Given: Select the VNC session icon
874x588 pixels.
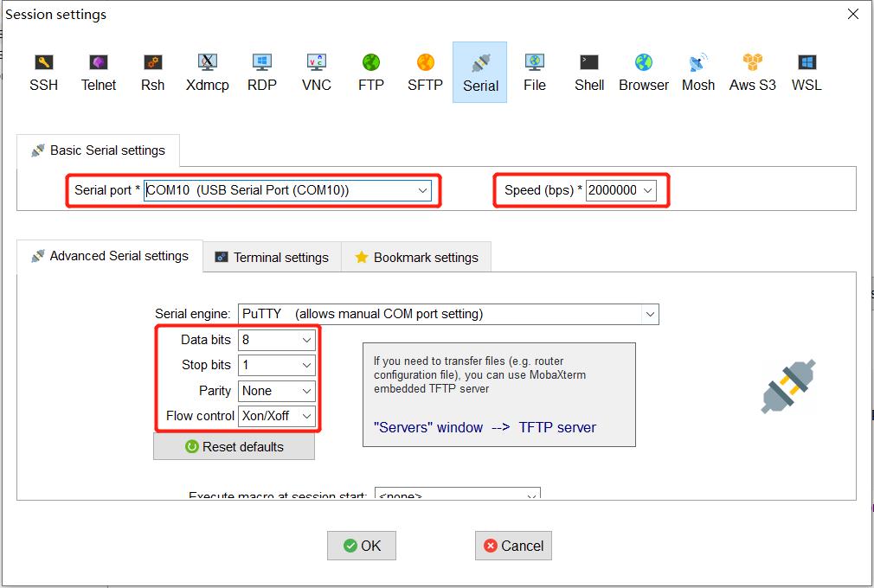Looking at the screenshot, I should click(316, 72).
